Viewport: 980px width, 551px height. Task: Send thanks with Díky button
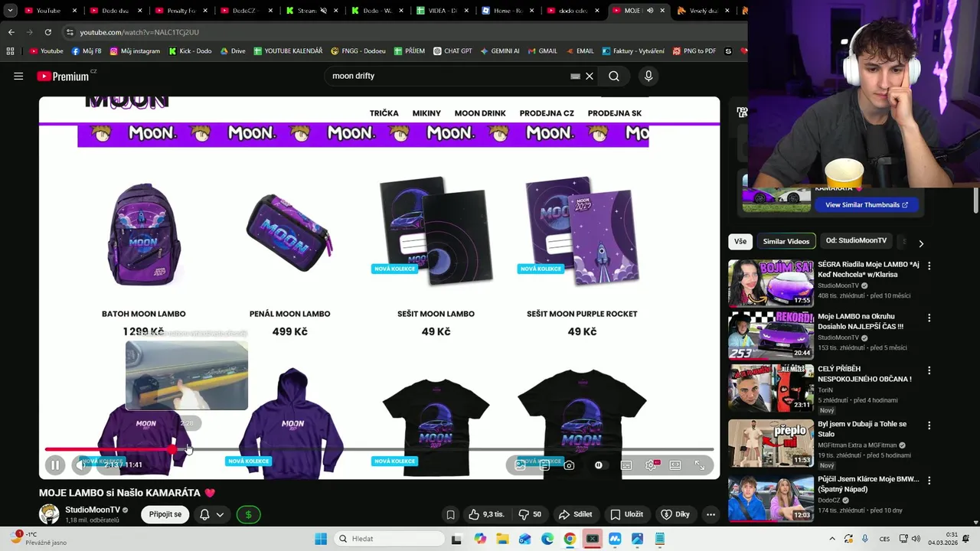[675, 514]
